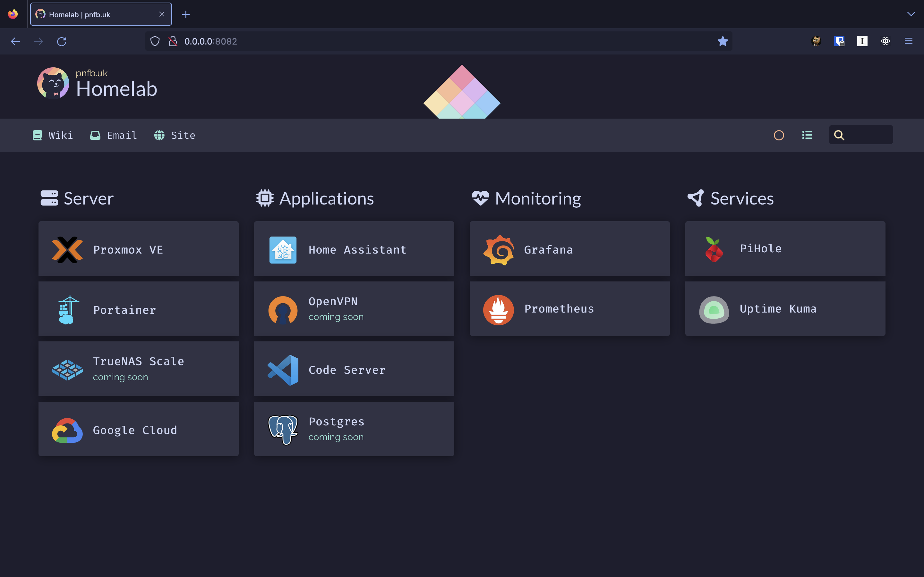
Task: Toggle the light/dark theme circle
Action: [x=779, y=136]
